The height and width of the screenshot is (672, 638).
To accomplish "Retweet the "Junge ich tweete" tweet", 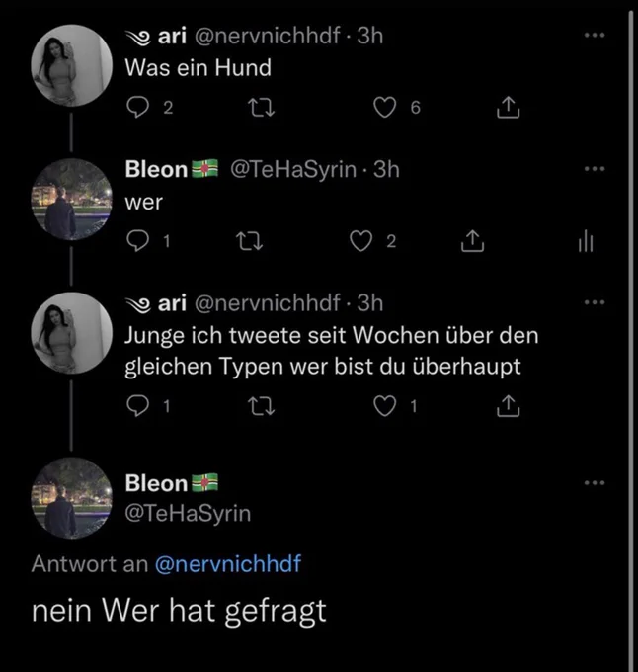I will point(262,406).
